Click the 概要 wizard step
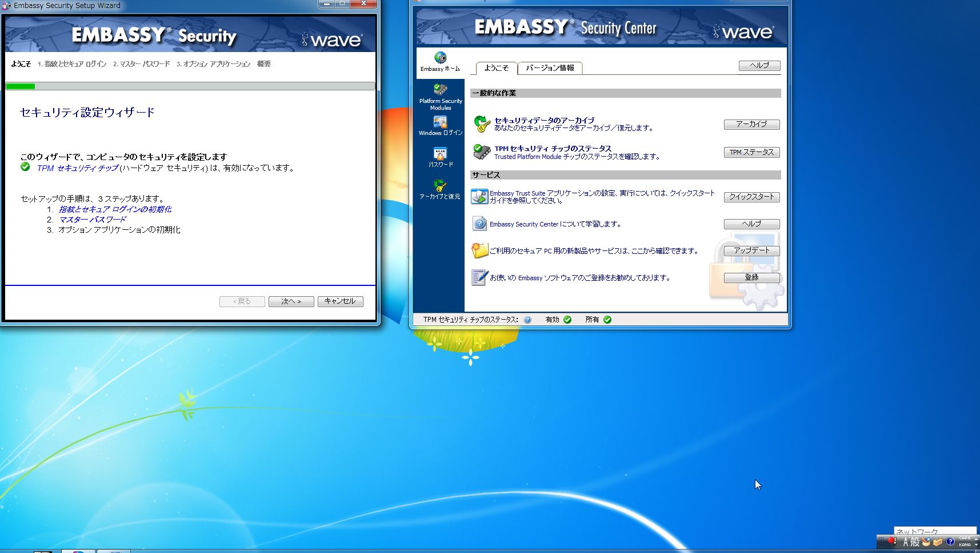Screen dimensions: 980x553 point(264,64)
